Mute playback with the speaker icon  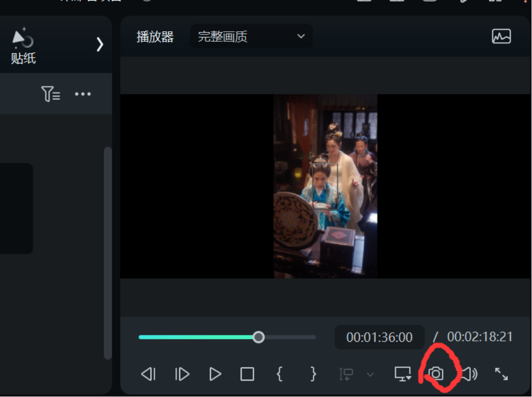(469, 374)
